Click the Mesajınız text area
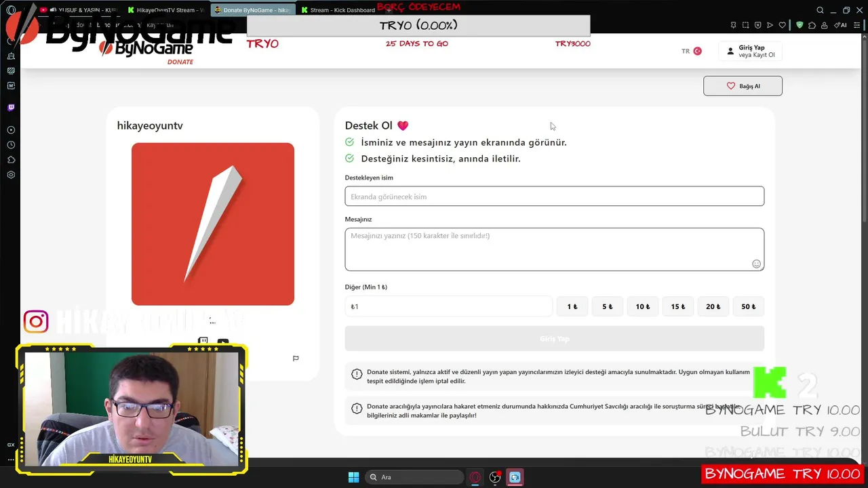868x488 pixels. 554,249
